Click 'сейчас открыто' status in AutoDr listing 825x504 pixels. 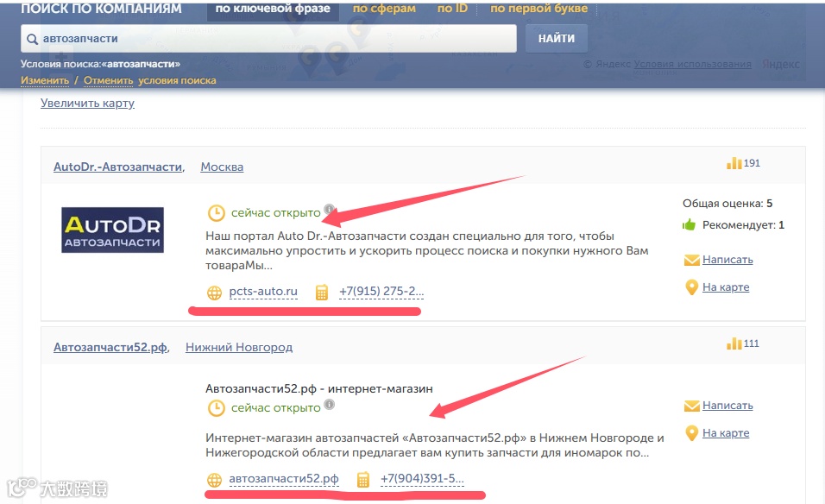275,213
